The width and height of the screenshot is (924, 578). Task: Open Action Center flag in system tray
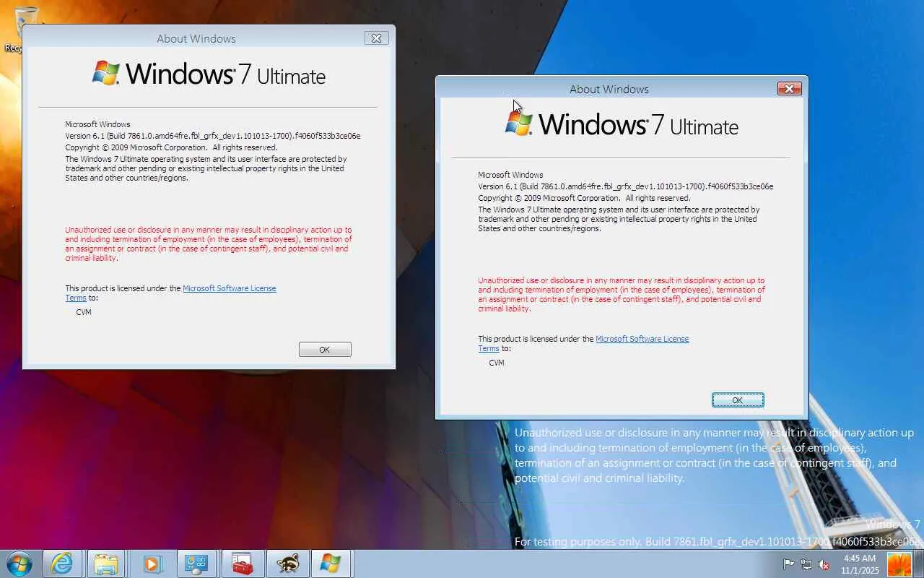click(x=789, y=564)
